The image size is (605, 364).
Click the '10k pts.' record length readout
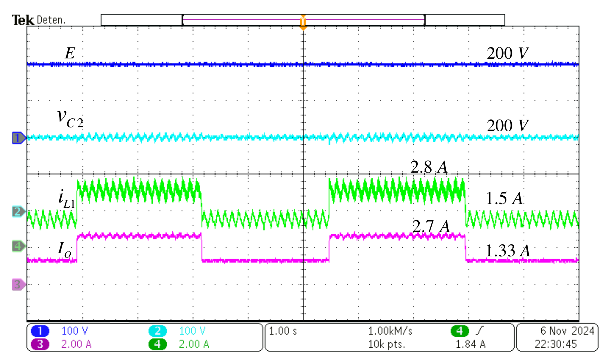(387, 344)
